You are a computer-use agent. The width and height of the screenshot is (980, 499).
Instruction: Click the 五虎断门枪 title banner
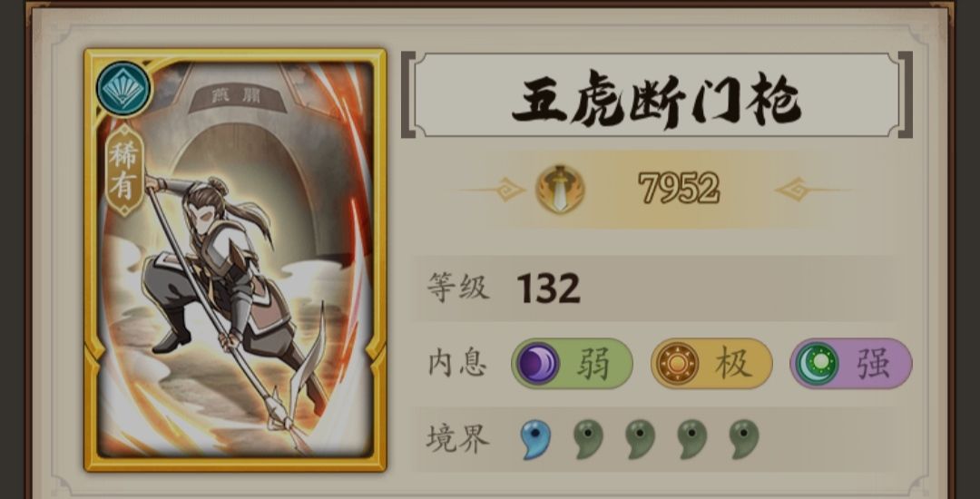[x=656, y=95]
